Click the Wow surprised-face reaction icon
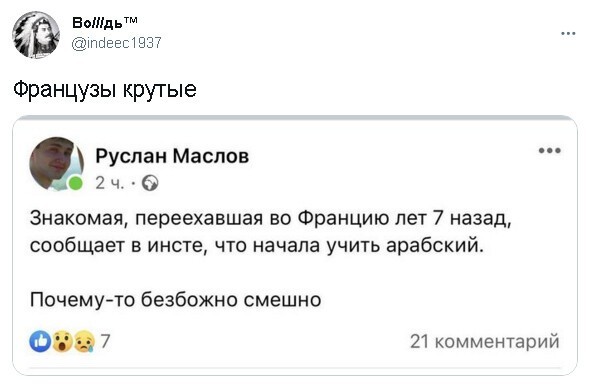Image resolution: width=594 pixels, height=384 pixels. pos(62,342)
